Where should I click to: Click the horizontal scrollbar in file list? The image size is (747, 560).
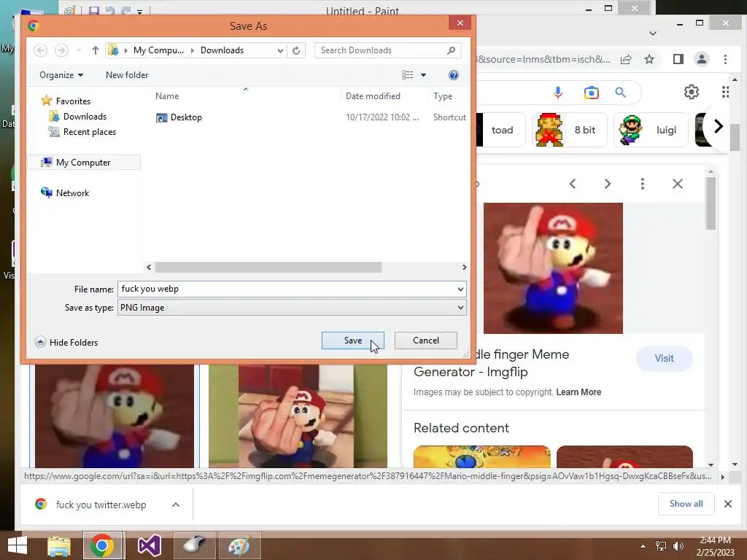point(268,267)
